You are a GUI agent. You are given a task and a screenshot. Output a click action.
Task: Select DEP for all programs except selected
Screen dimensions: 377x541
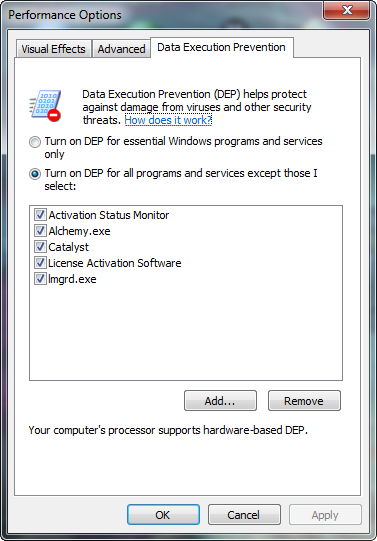35,174
